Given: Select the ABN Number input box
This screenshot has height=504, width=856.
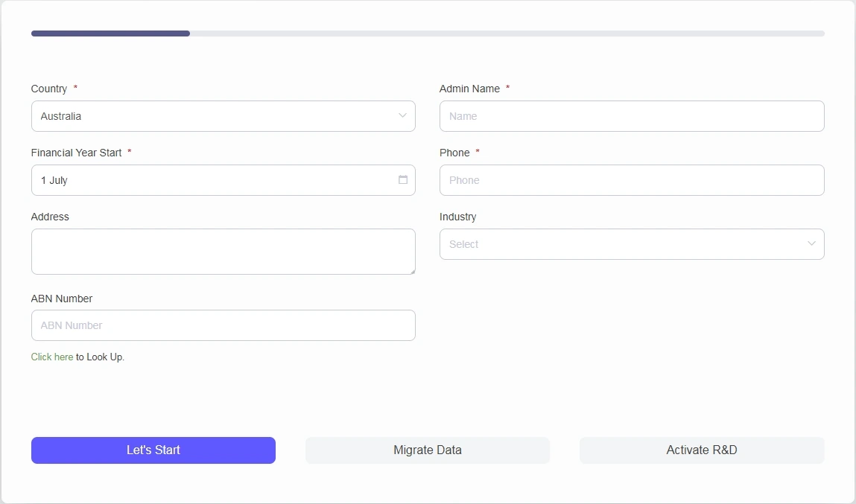Looking at the screenshot, I should (223, 325).
